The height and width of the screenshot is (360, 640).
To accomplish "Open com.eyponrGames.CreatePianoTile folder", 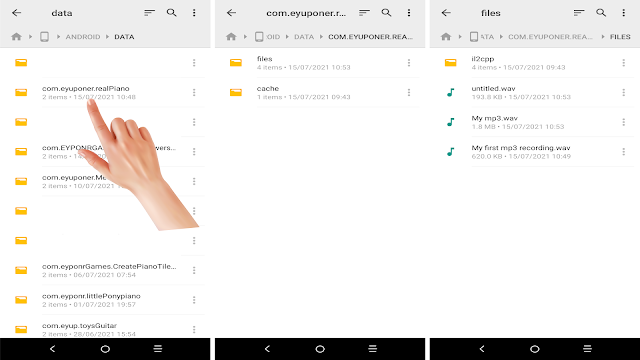I will 105,270.
